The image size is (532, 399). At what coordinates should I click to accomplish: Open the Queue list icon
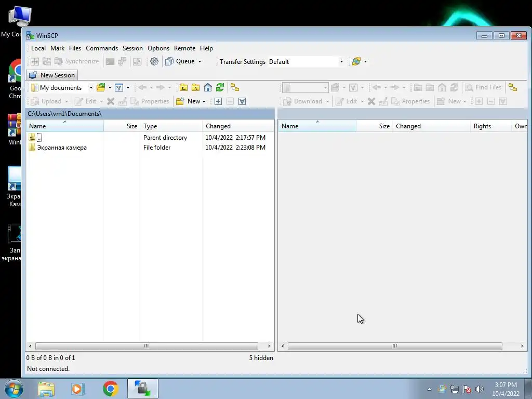click(169, 61)
